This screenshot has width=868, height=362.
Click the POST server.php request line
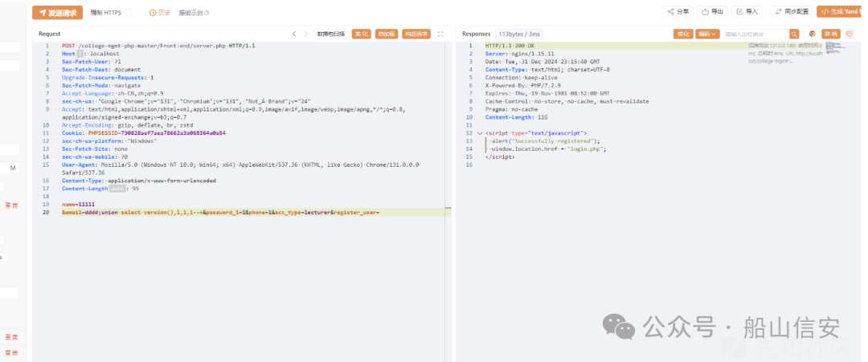pyautogui.click(x=158, y=46)
